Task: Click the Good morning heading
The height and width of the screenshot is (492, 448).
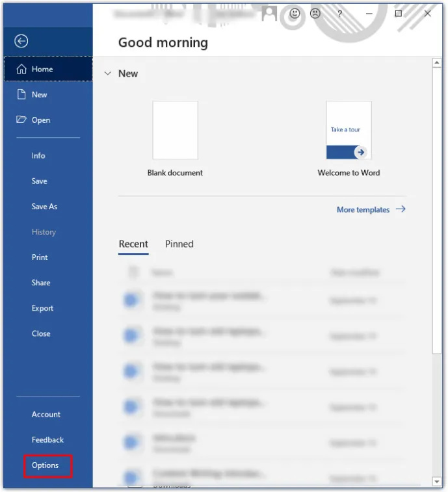Action: point(163,42)
